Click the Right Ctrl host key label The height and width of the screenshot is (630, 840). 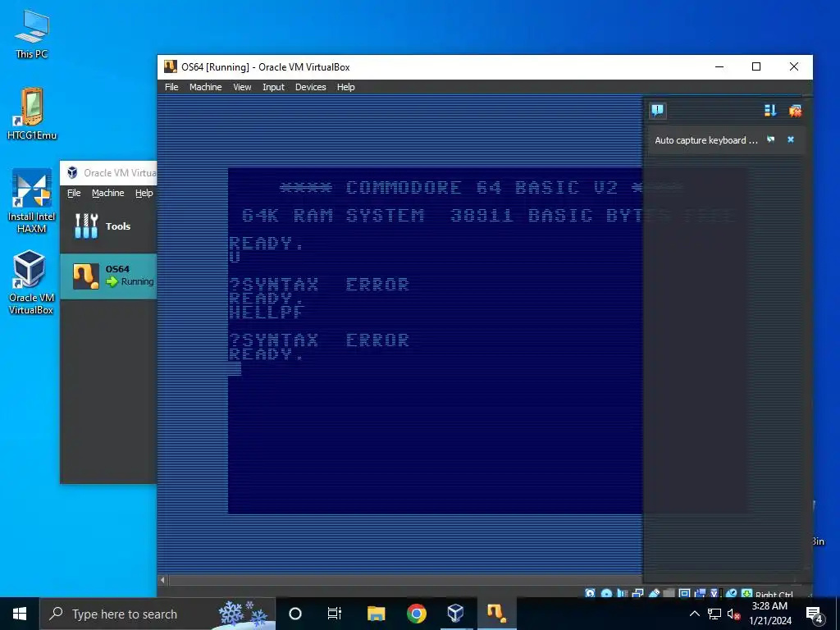tap(774, 594)
